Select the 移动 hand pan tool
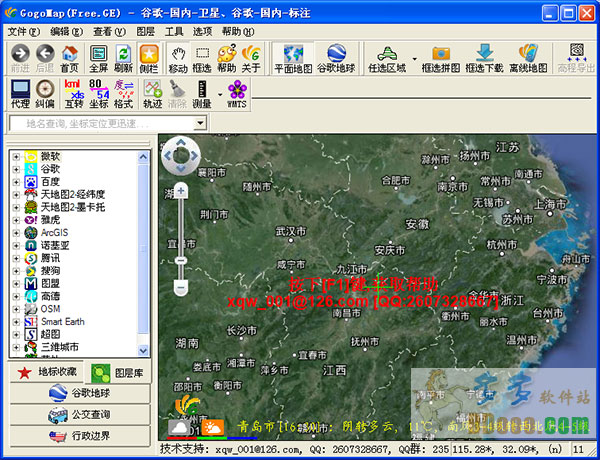The height and width of the screenshot is (460, 600). (178, 58)
